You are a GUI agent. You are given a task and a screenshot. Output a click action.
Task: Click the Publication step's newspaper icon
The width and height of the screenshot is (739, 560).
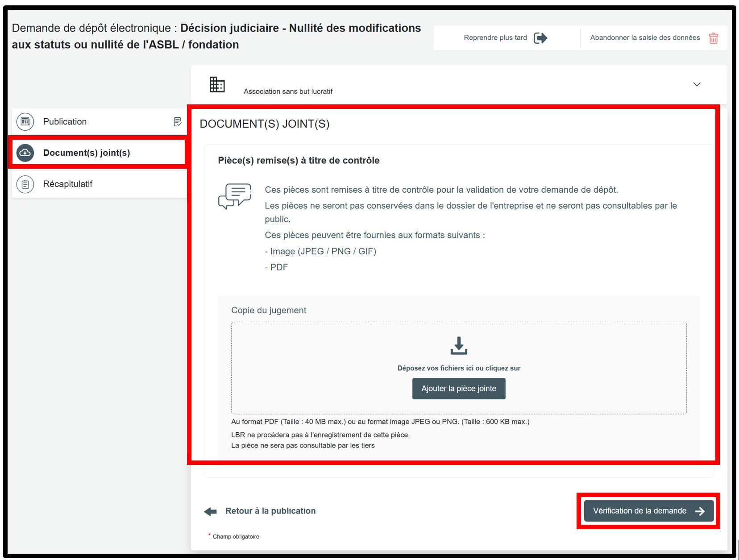coord(25,122)
